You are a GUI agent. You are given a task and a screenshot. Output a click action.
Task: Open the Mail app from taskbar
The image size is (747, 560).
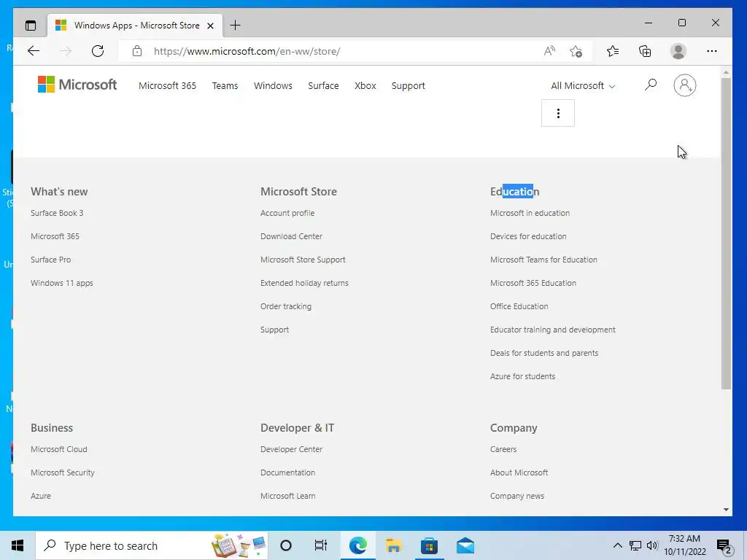click(465, 545)
